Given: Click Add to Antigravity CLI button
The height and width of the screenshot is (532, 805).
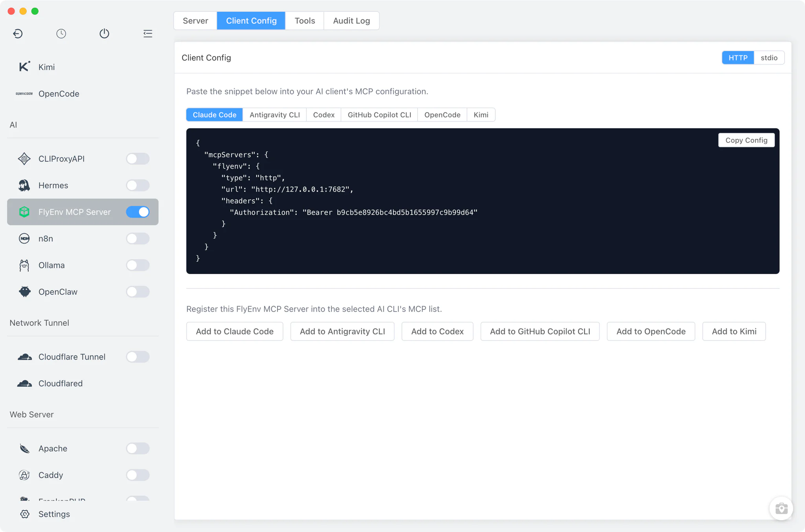Looking at the screenshot, I should [342, 331].
